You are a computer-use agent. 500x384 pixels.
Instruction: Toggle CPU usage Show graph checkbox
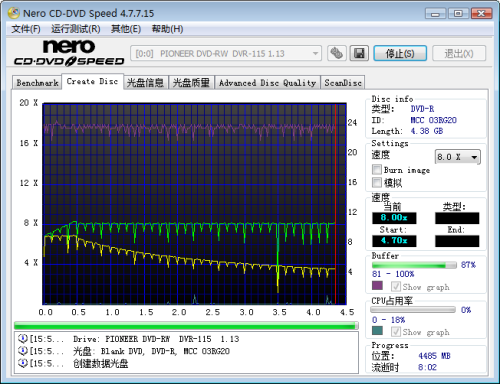(x=396, y=331)
